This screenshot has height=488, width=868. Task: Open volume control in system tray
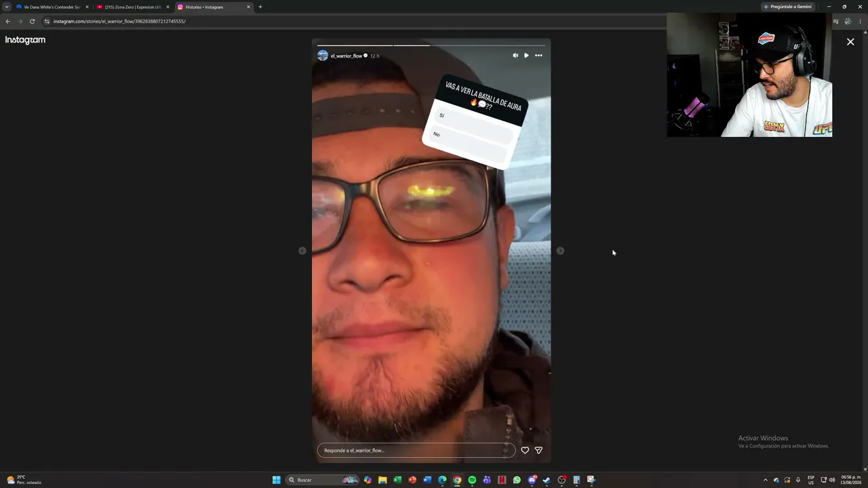[x=832, y=480]
